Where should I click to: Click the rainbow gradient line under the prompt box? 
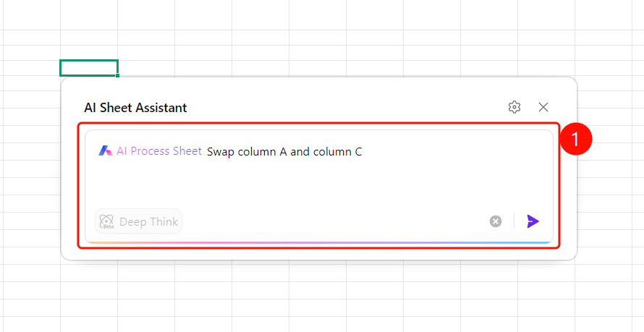click(318, 242)
